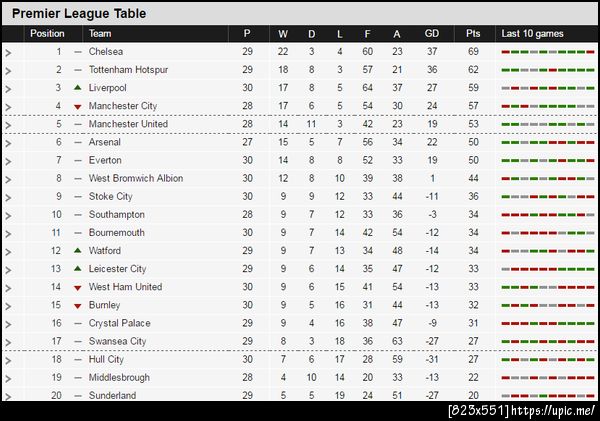This screenshot has height=421, width=600.
Task: Click Liverpool's green up-arrow movement icon
Action: click(77, 88)
